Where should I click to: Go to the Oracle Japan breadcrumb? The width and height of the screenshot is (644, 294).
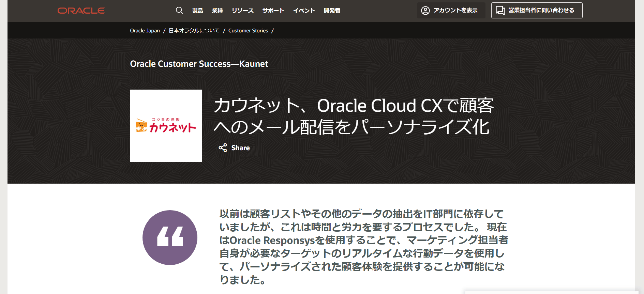click(145, 31)
